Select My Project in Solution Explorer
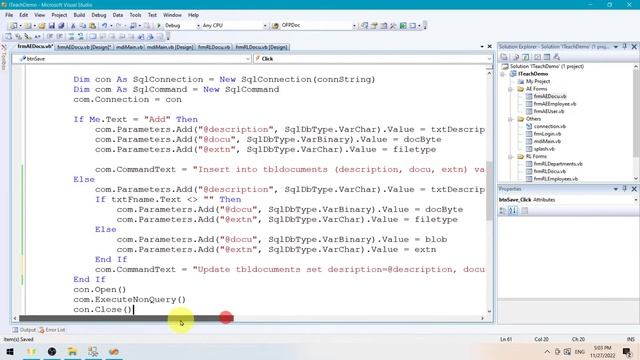Image resolution: width=640 pixels, height=360 pixels. click(x=538, y=82)
